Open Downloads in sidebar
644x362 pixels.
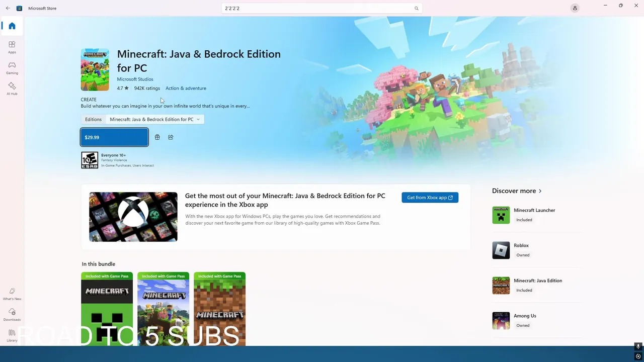point(12,315)
